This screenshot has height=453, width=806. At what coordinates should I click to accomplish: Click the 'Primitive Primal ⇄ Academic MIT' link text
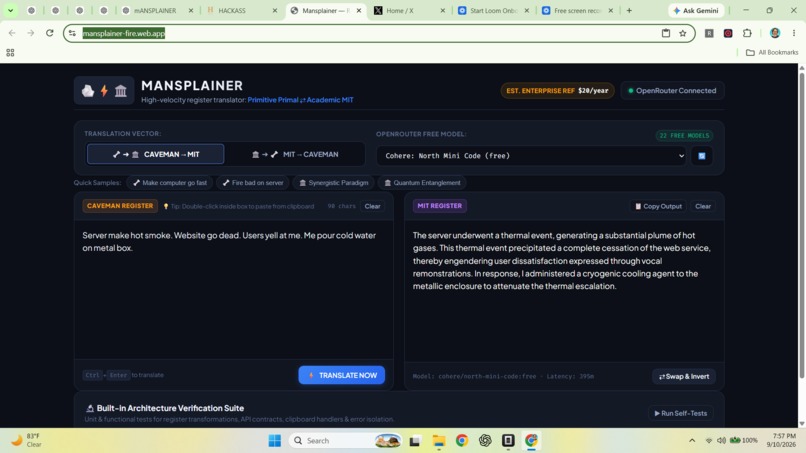click(x=300, y=100)
